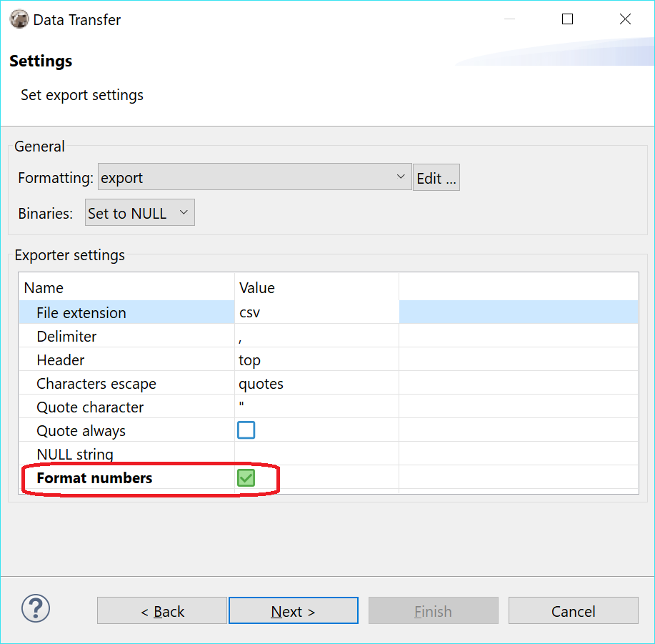Screen dimensions: 655x644
Task: Open the Formatting dropdown showing export
Action: (x=254, y=177)
